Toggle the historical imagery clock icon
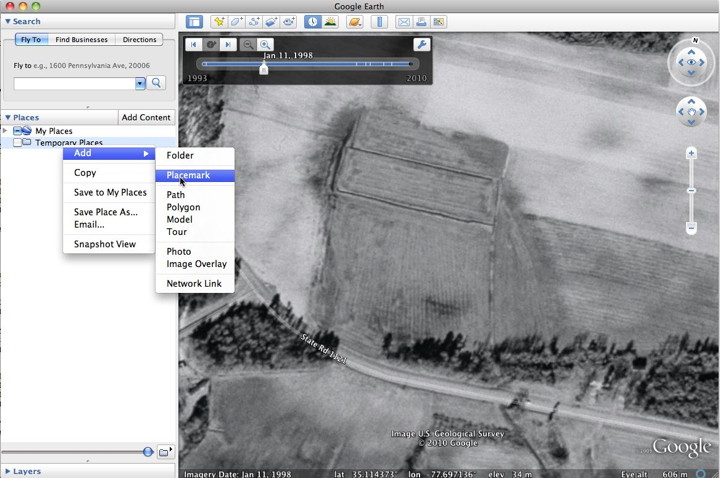Viewport: 720px width, 478px height. point(313,21)
